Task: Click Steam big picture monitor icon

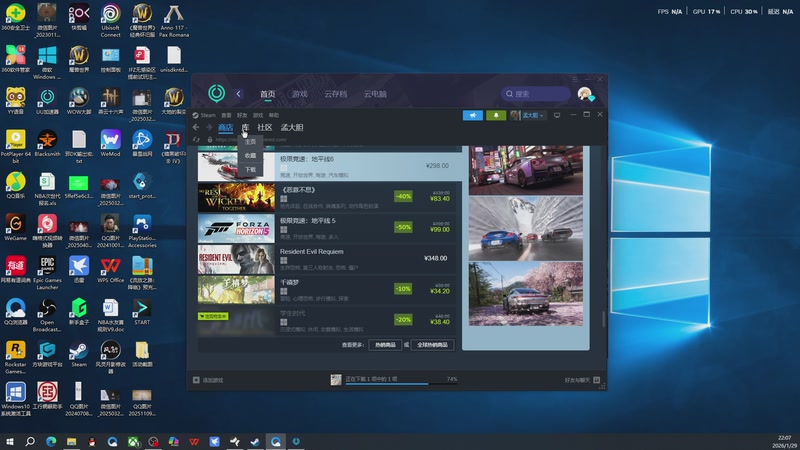Action: coord(557,115)
